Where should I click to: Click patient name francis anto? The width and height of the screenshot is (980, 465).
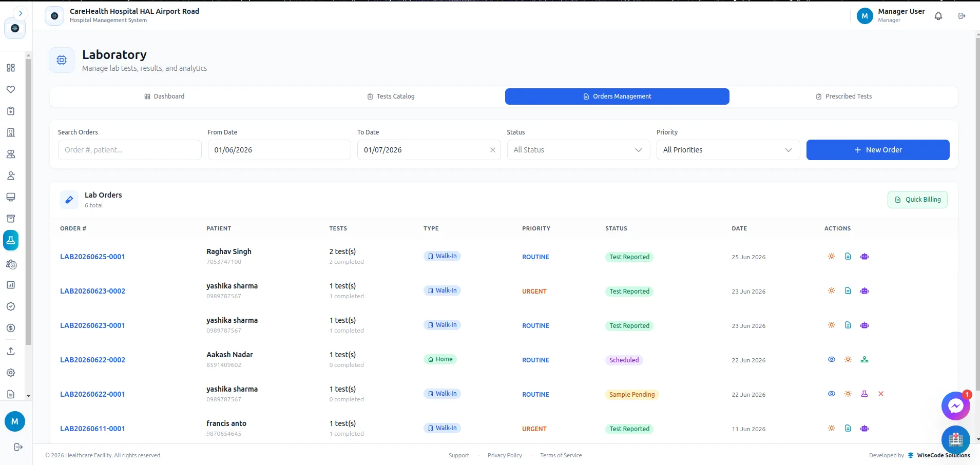(x=226, y=423)
